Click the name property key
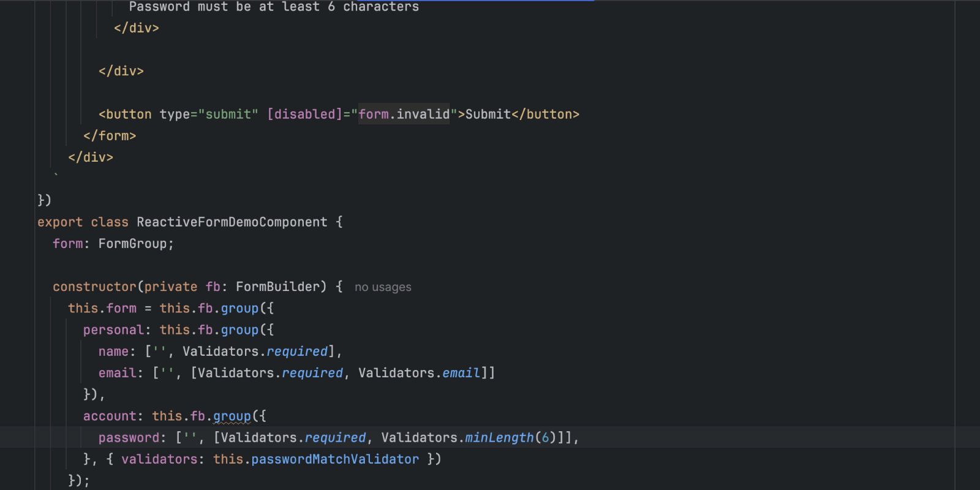The image size is (980, 490). click(113, 352)
